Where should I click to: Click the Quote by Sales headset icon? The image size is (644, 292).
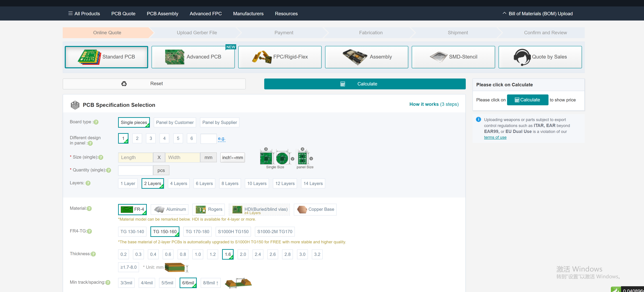[522, 57]
